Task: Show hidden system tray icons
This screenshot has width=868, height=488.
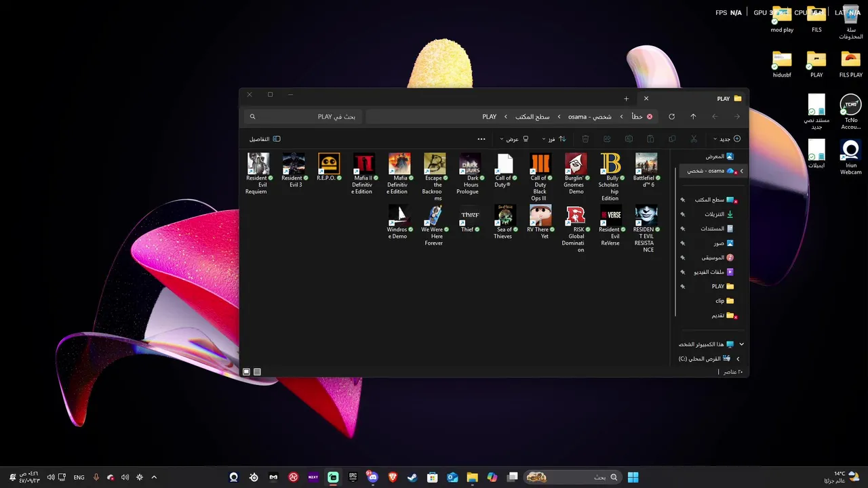Action: pyautogui.click(x=154, y=477)
